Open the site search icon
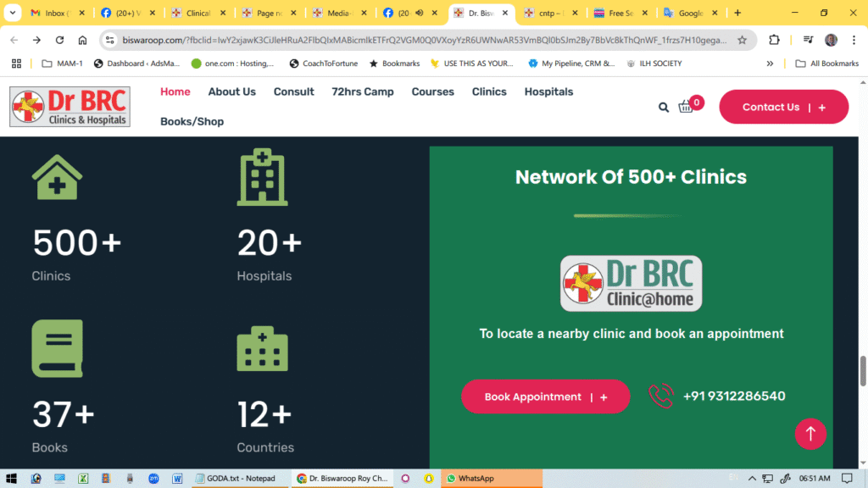This screenshot has width=868, height=488. 663,108
